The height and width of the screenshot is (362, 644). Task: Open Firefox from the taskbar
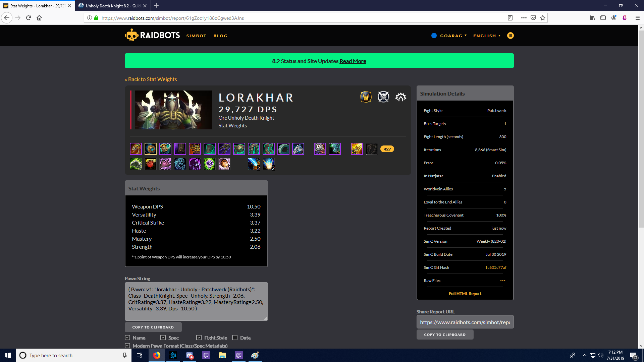(x=157, y=355)
